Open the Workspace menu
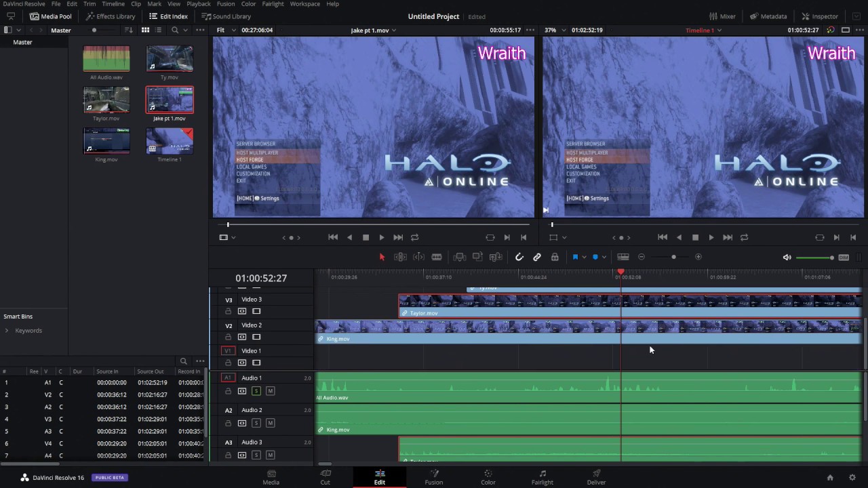This screenshot has width=868, height=488. click(x=305, y=4)
